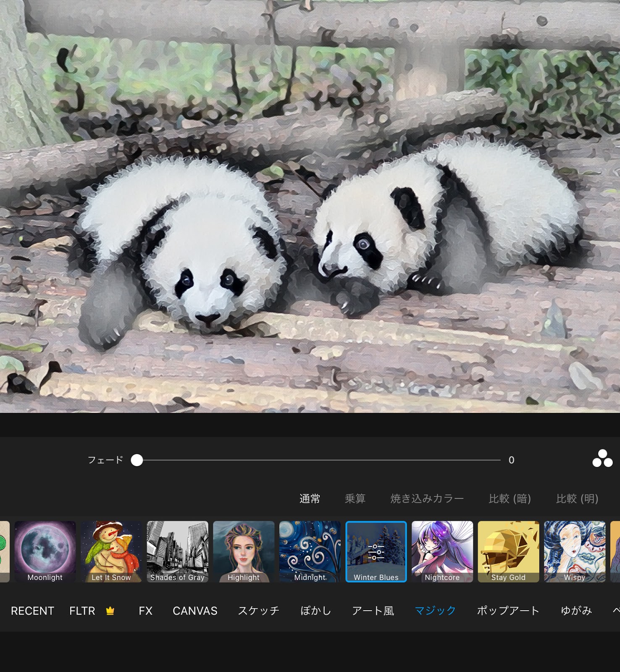The image size is (620, 672).
Task: Open the スケッチ category
Action: [259, 611]
